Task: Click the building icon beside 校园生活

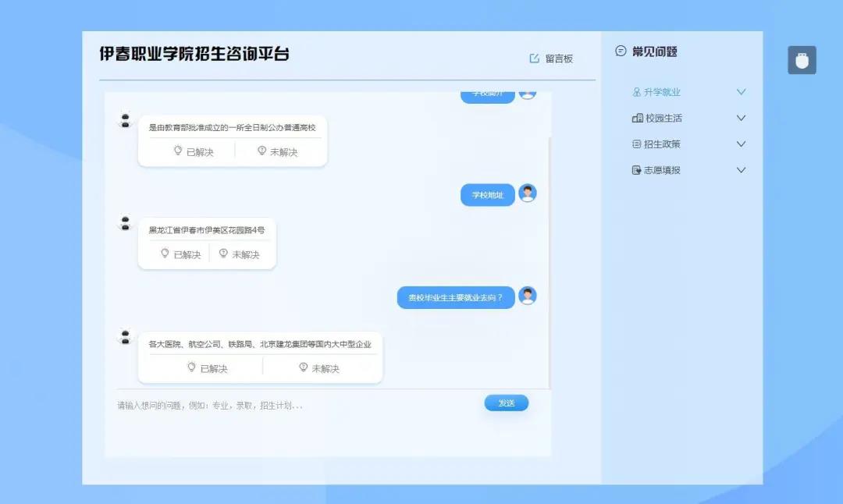Action: pos(637,118)
